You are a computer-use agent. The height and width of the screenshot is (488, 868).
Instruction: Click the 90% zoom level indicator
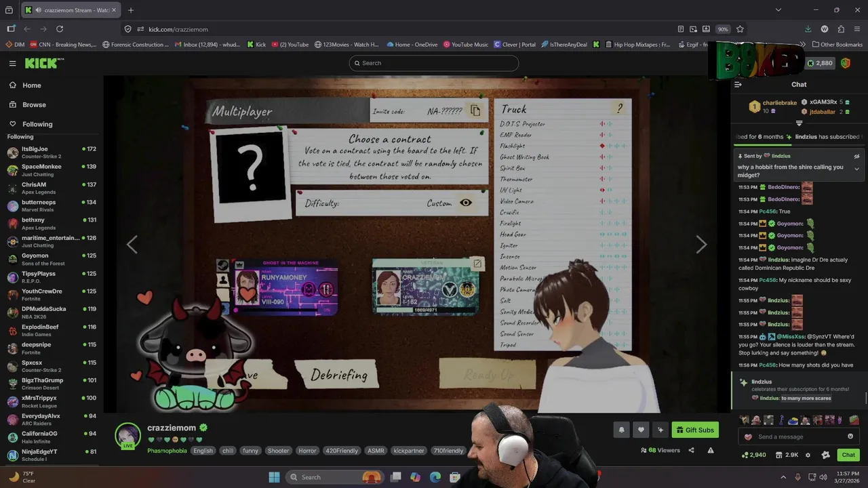coord(723,29)
